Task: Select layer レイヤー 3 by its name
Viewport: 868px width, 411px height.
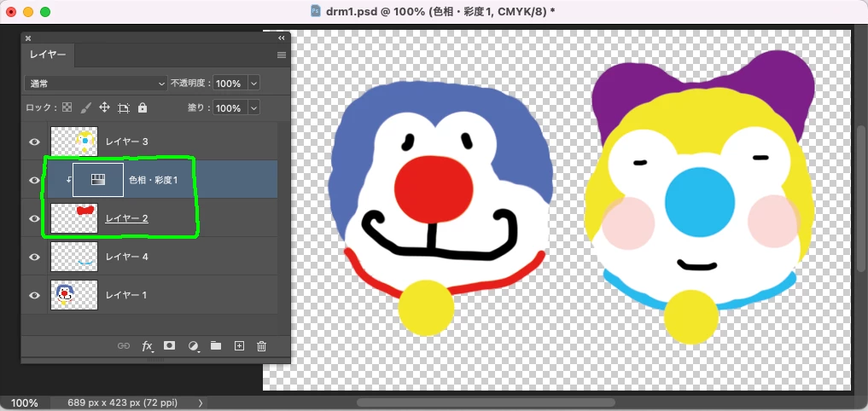Action: click(x=127, y=142)
